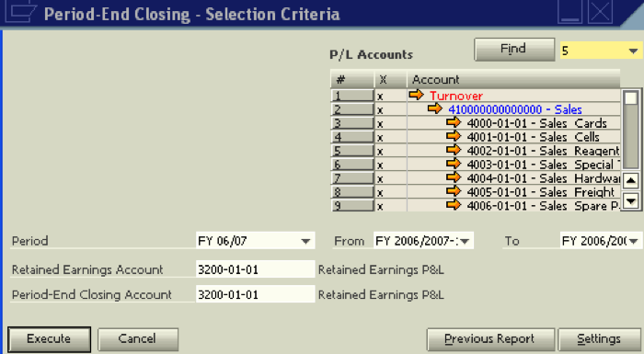The image size is (644, 354).
Task: Select row header number 3
Action: [352, 123]
